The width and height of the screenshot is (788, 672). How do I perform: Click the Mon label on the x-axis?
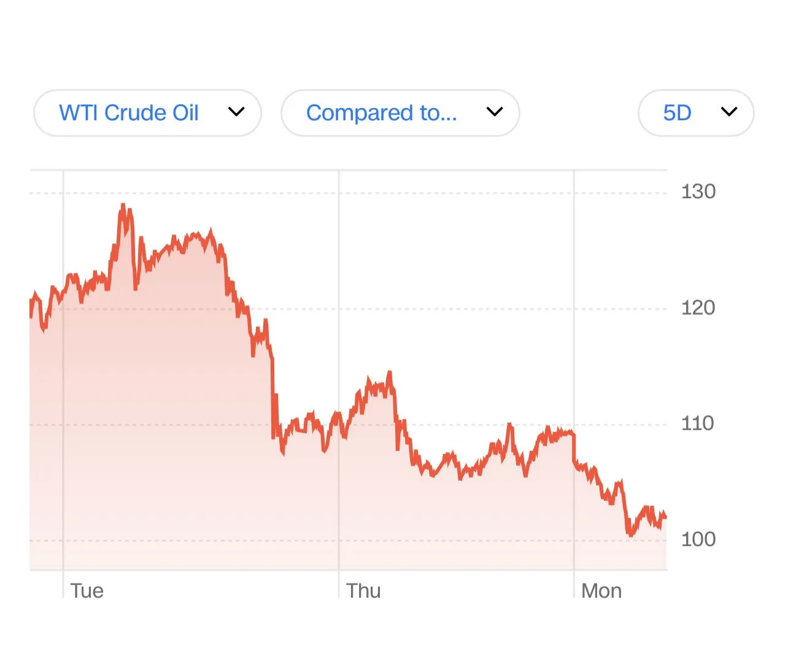point(601,590)
